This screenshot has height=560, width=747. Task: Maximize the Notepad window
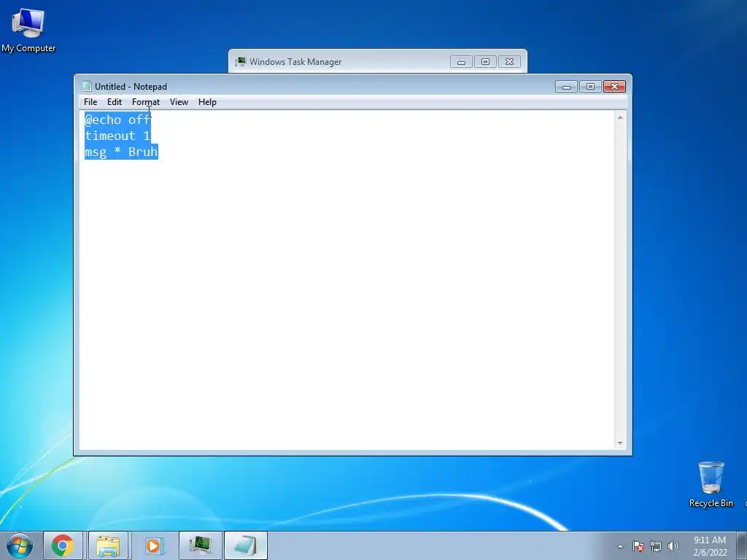pos(590,87)
